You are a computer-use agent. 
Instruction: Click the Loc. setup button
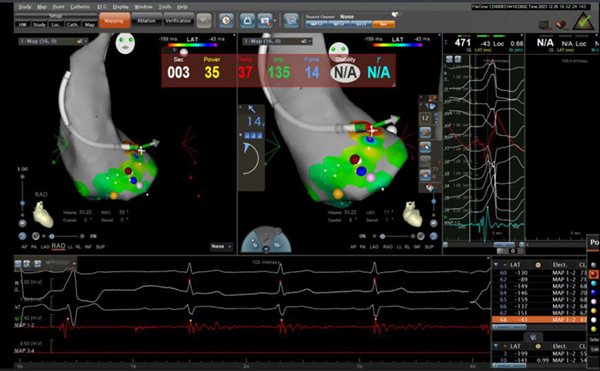coord(56,24)
